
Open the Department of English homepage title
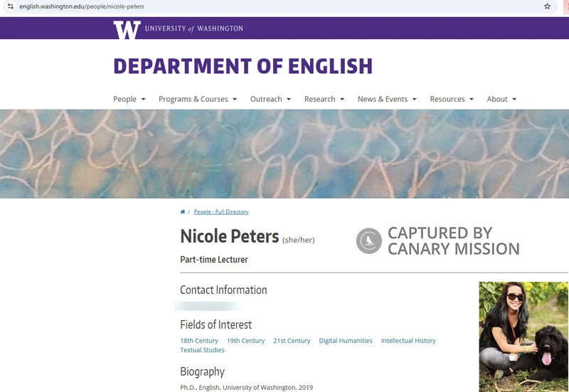(x=243, y=65)
